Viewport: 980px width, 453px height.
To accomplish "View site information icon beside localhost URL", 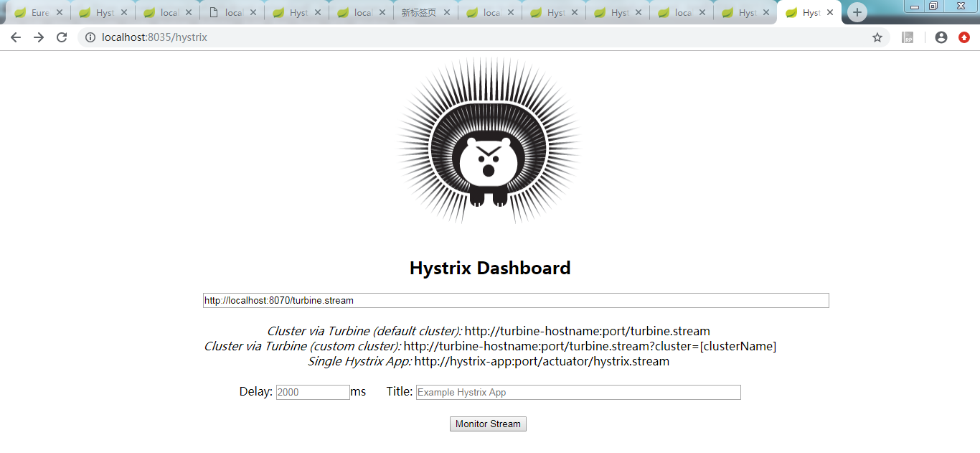I will point(90,37).
